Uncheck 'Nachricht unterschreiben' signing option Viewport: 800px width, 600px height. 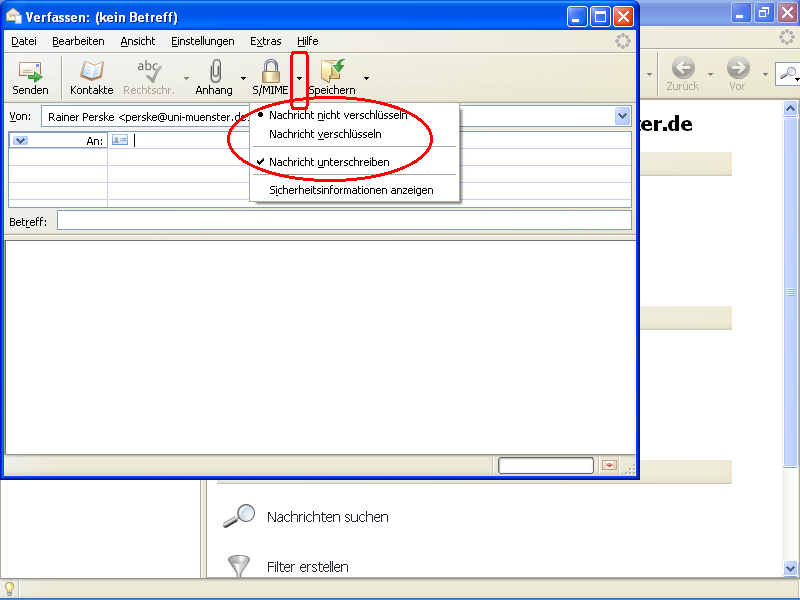tap(332, 161)
